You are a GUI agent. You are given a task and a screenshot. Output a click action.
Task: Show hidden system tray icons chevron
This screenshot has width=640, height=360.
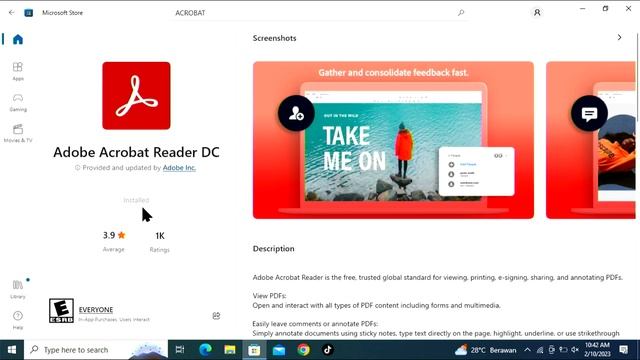coord(527,350)
